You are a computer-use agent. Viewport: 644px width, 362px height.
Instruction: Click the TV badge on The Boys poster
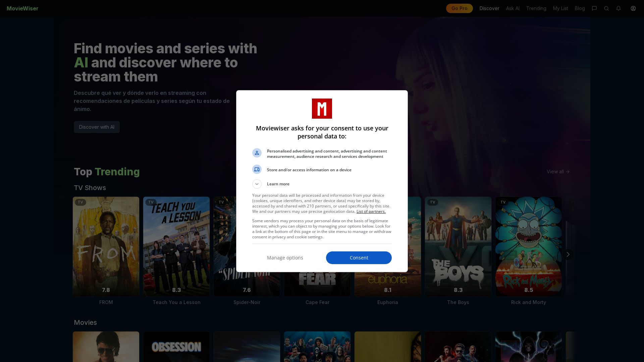433,202
